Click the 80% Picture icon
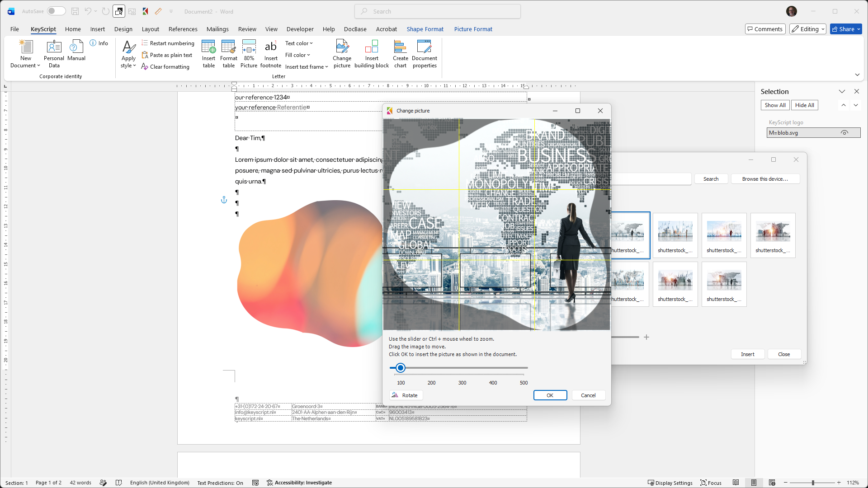This screenshot has height=488, width=868. [x=249, y=54]
